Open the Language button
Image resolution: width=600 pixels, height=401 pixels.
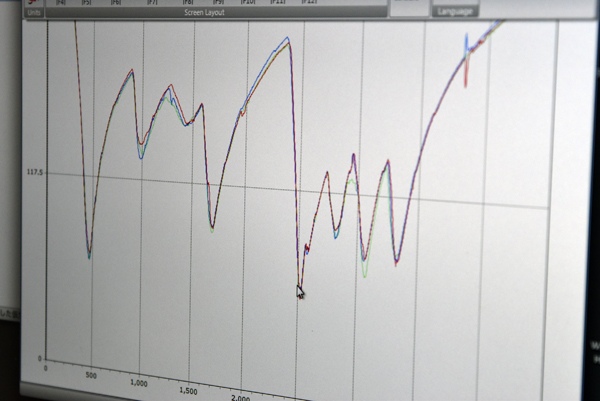pos(455,11)
